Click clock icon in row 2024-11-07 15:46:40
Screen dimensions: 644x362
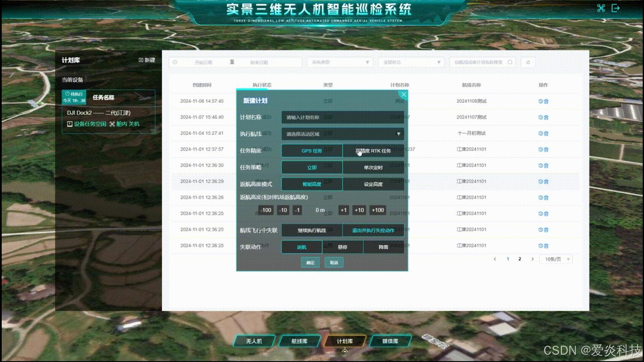(x=541, y=117)
